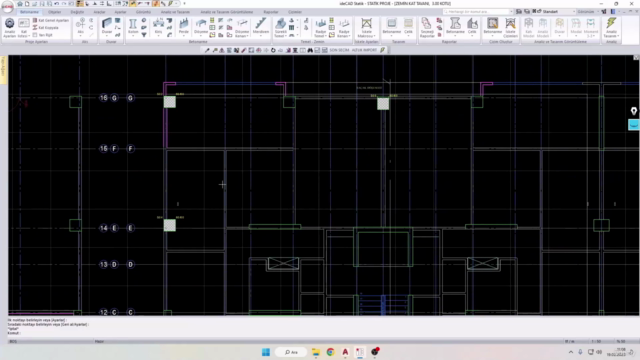Click the undo arrow in quick access bar
640x360 pixels.
click(56, 4)
